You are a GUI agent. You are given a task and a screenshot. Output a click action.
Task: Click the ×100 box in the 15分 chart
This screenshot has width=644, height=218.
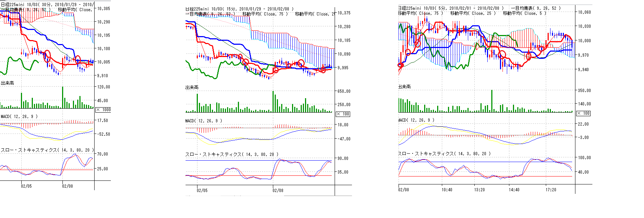coord(343,114)
